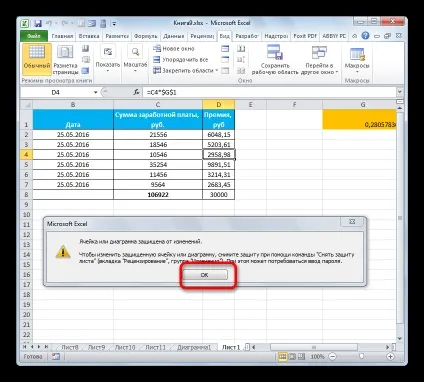Select the Page Break Preview icon in the status bar
Image resolution: width=424 pixels, height=382 pixels.
pyautogui.click(x=301, y=357)
